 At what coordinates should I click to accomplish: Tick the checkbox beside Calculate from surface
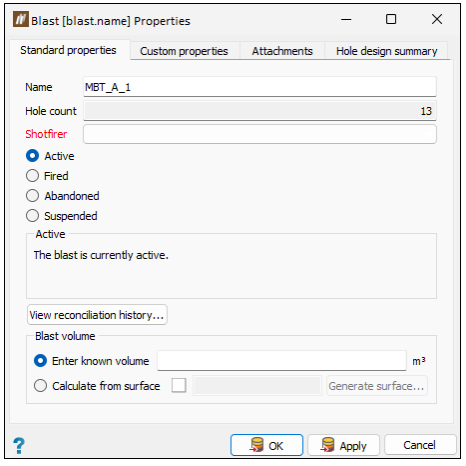[x=179, y=386]
